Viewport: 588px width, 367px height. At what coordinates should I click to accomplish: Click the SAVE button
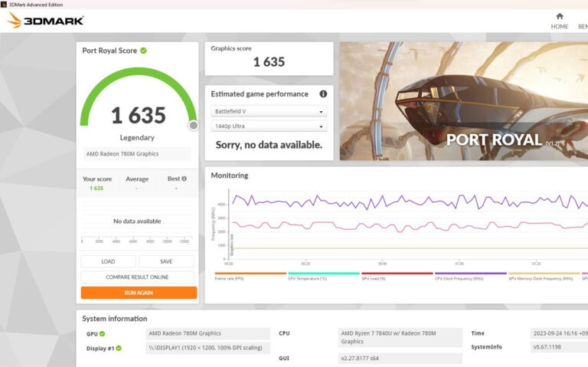click(x=166, y=261)
